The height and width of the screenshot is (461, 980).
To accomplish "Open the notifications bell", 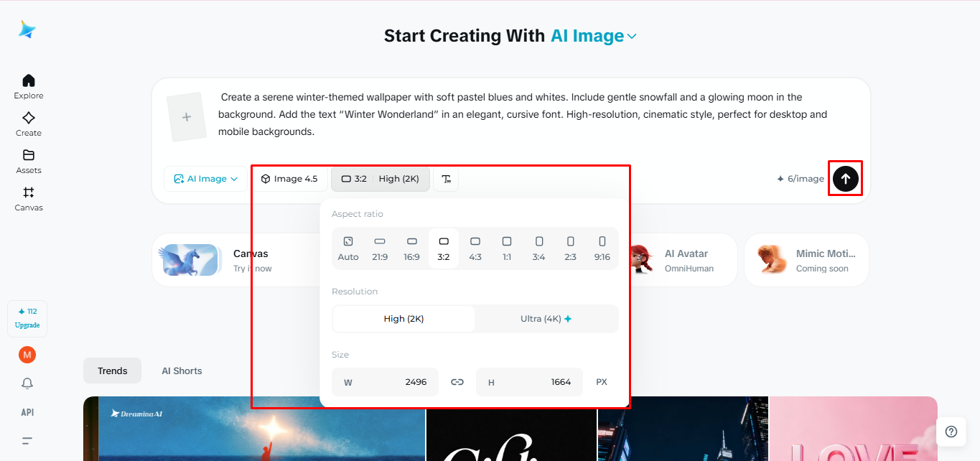I will [27, 383].
